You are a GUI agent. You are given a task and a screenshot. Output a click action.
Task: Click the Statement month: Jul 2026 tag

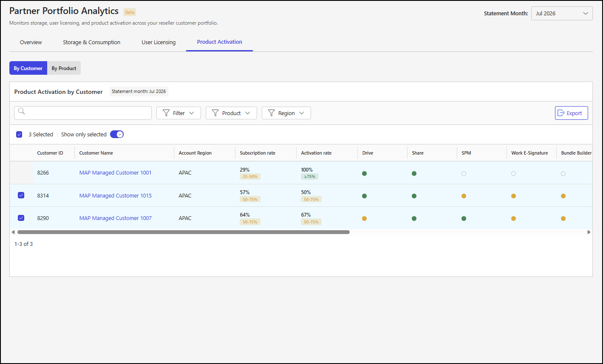click(x=139, y=91)
